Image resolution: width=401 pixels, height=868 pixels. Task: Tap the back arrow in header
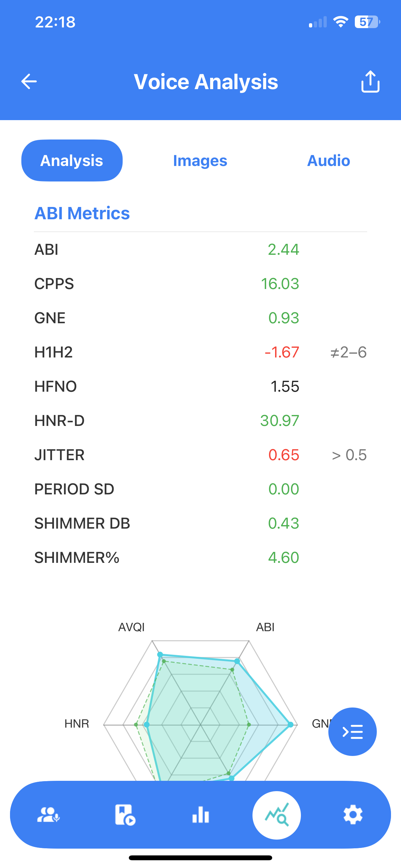pyautogui.click(x=29, y=82)
